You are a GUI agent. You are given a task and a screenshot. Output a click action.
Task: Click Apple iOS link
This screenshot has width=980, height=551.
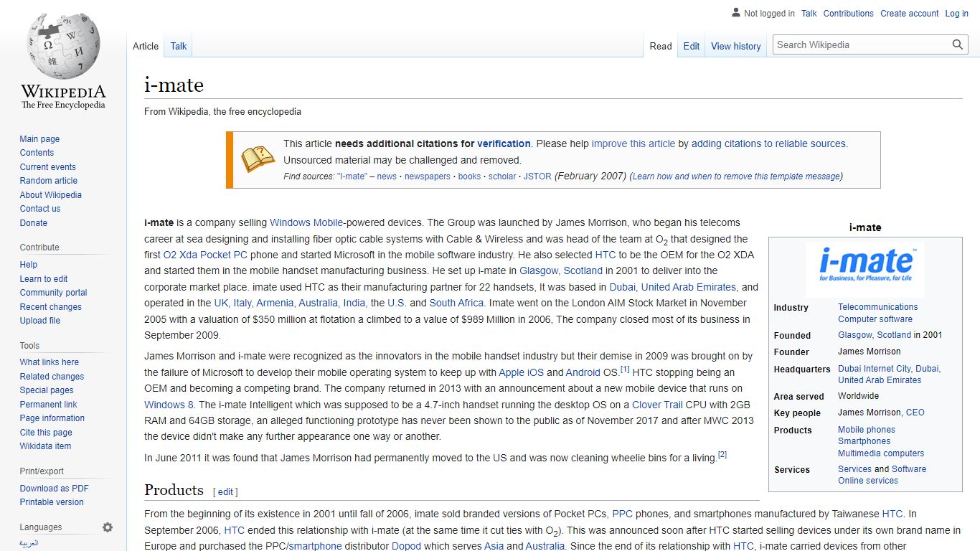point(522,372)
